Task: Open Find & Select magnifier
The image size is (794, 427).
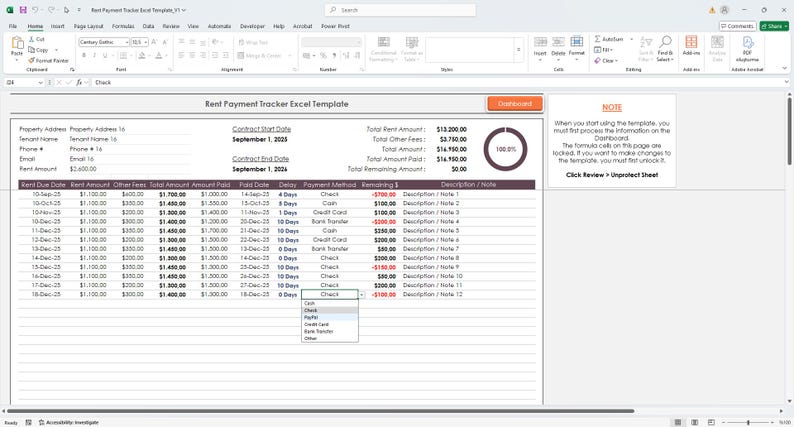Action: (x=665, y=42)
